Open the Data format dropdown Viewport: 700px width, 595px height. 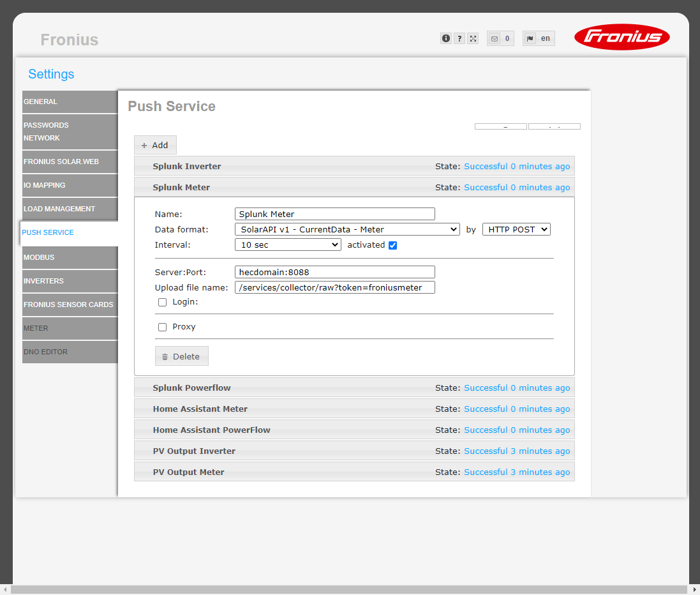click(x=347, y=230)
